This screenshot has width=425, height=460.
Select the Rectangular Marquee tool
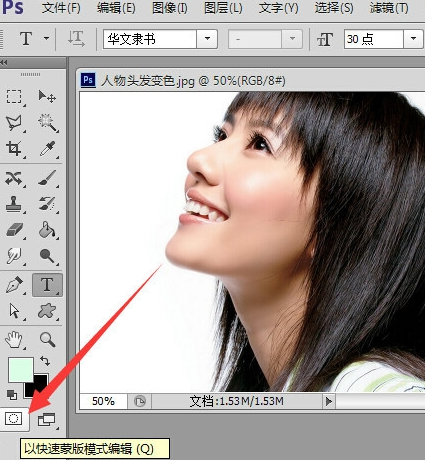point(14,97)
